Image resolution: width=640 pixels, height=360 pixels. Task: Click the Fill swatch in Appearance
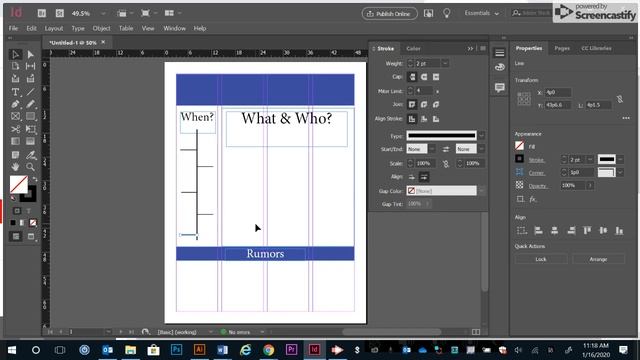(x=519, y=146)
